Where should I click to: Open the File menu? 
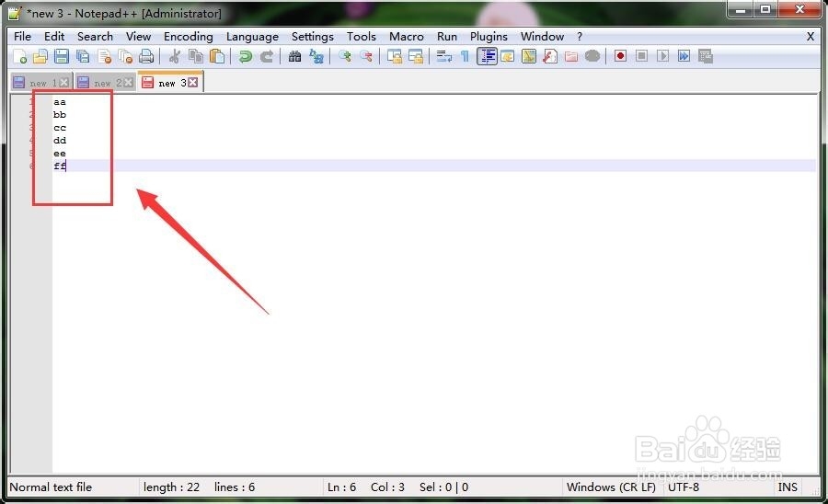point(22,37)
